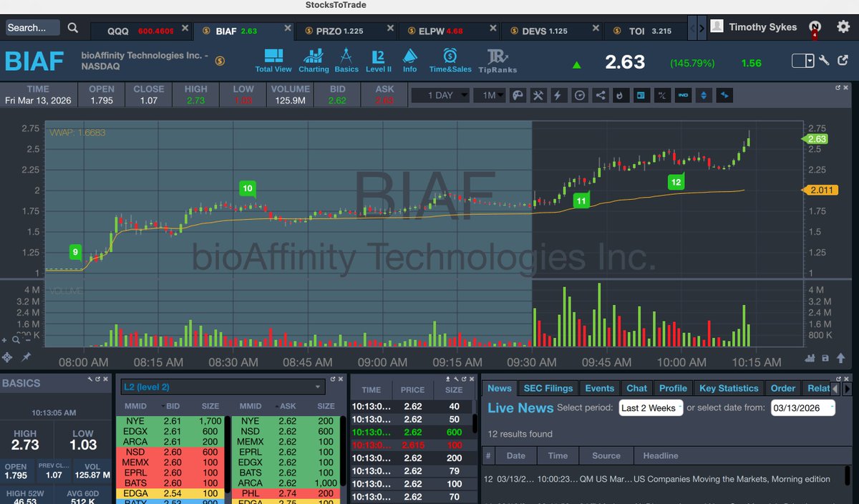Click the user avatar picture

click(x=717, y=26)
